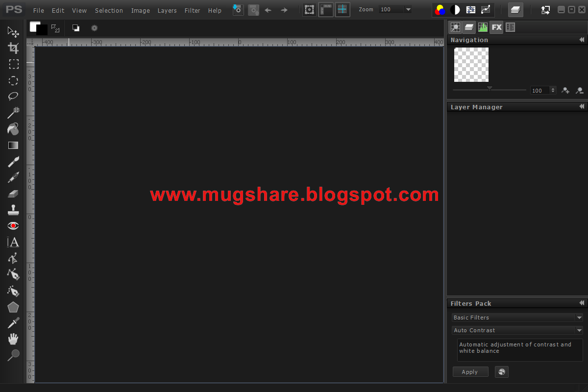The image size is (588, 392).
Task: Open the Zoom level dropdown arrow
Action: point(408,9)
